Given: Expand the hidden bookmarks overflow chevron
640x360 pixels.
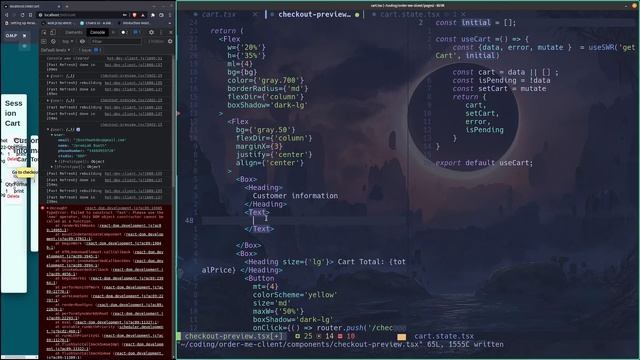Looking at the screenshot, I should point(170,23).
